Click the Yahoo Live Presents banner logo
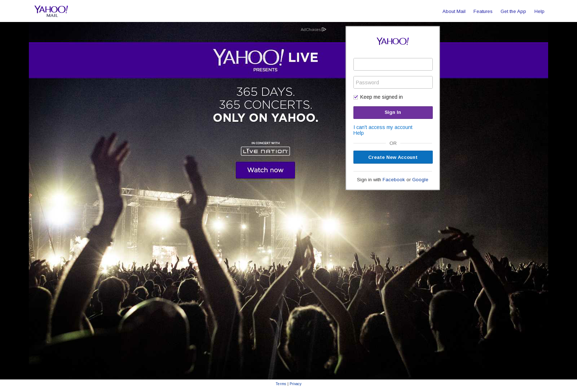This screenshot has height=392, width=577. (x=265, y=60)
